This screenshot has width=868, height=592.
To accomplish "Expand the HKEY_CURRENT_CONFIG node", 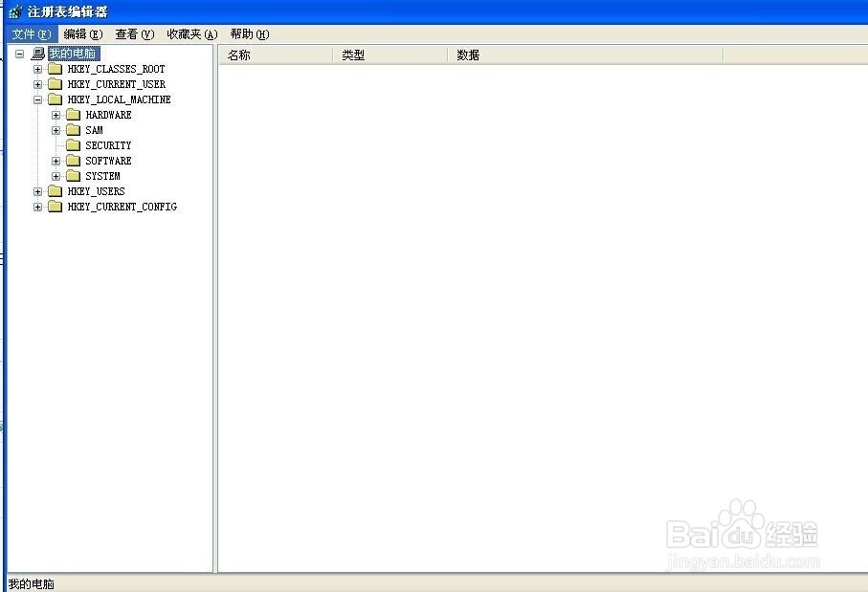I will 37,207.
